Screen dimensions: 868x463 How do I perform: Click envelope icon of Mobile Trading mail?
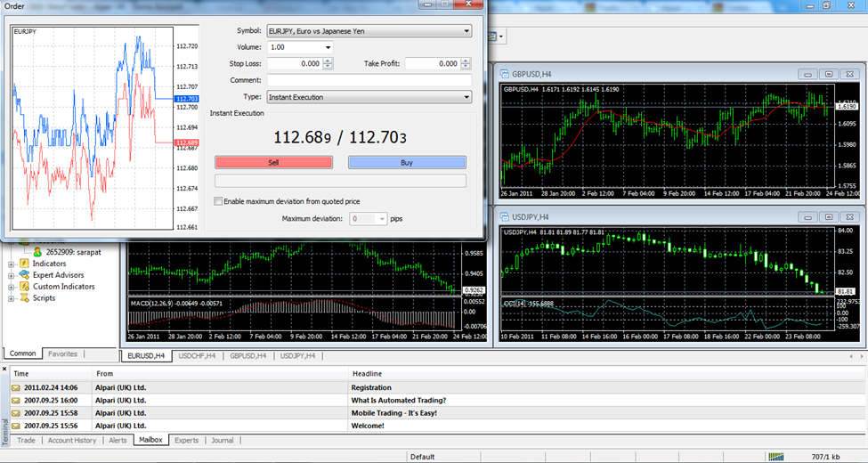point(16,413)
